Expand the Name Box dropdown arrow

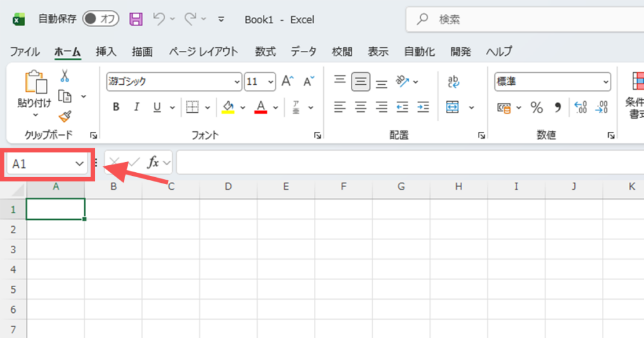point(79,164)
